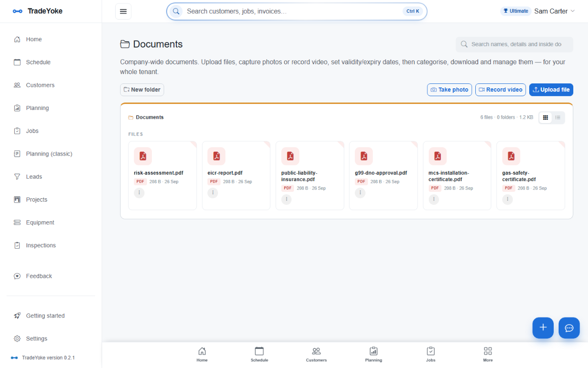Open More in the bottom bar

[x=488, y=354]
